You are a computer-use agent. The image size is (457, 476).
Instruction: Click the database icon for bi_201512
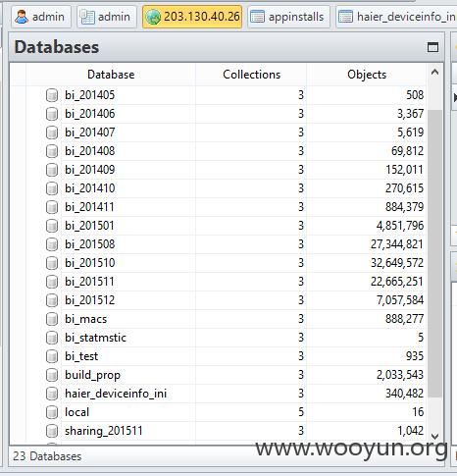tap(52, 300)
